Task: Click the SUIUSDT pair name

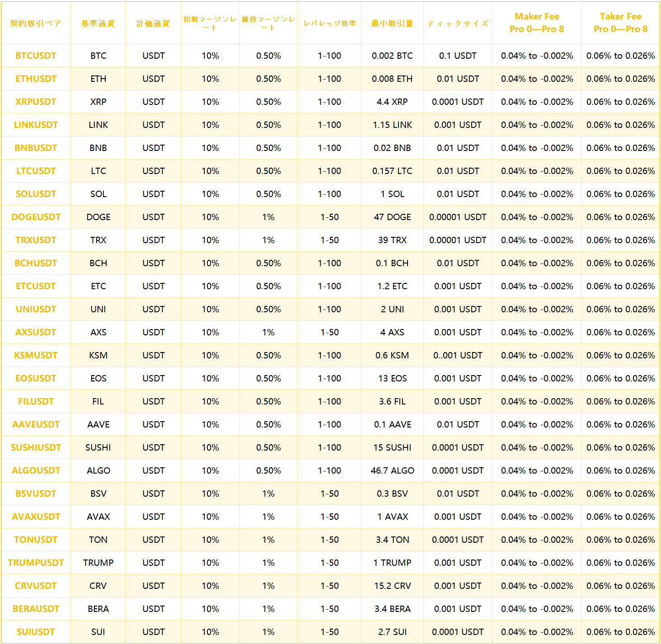Action: pos(36,632)
